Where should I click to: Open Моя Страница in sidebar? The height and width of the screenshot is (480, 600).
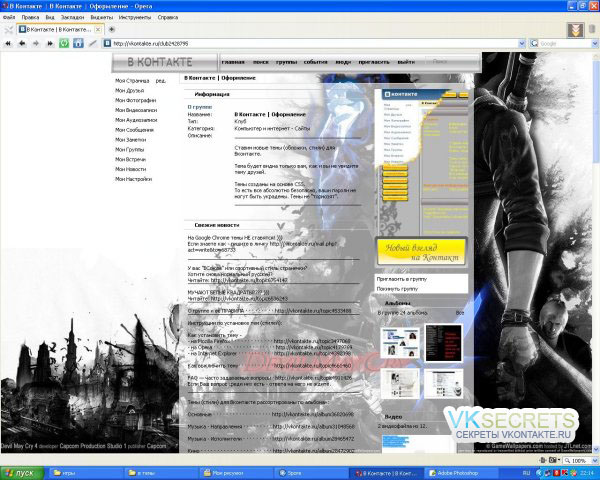point(132,81)
